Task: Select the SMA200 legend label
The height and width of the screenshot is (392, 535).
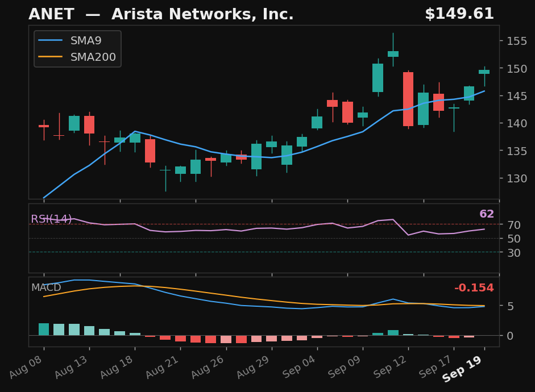Action: coord(93,57)
